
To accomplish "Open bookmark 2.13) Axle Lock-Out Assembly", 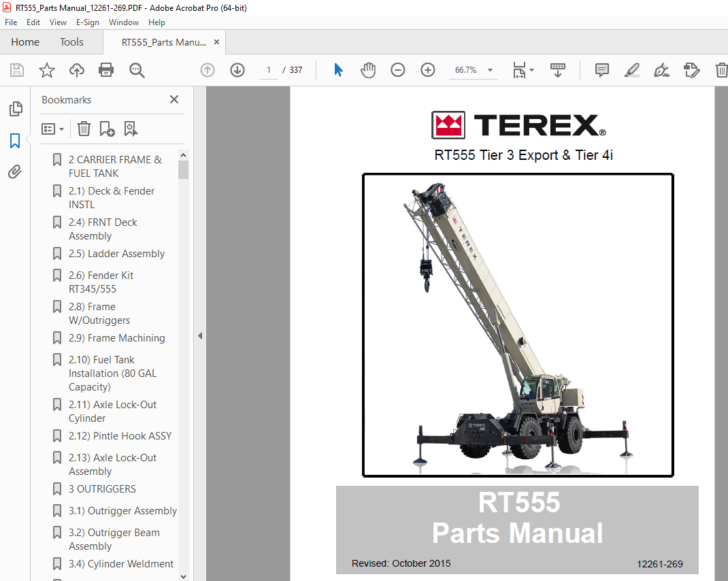I will 112,465.
